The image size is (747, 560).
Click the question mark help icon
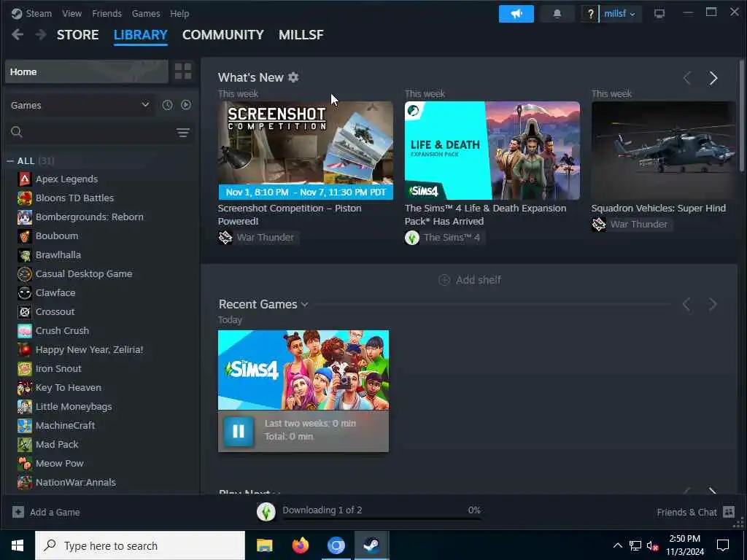coord(590,14)
